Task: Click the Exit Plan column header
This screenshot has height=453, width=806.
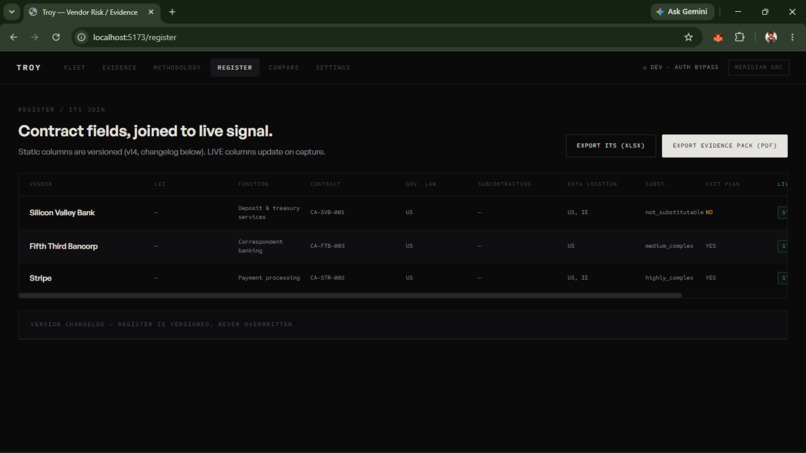Action: pos(723,184)
